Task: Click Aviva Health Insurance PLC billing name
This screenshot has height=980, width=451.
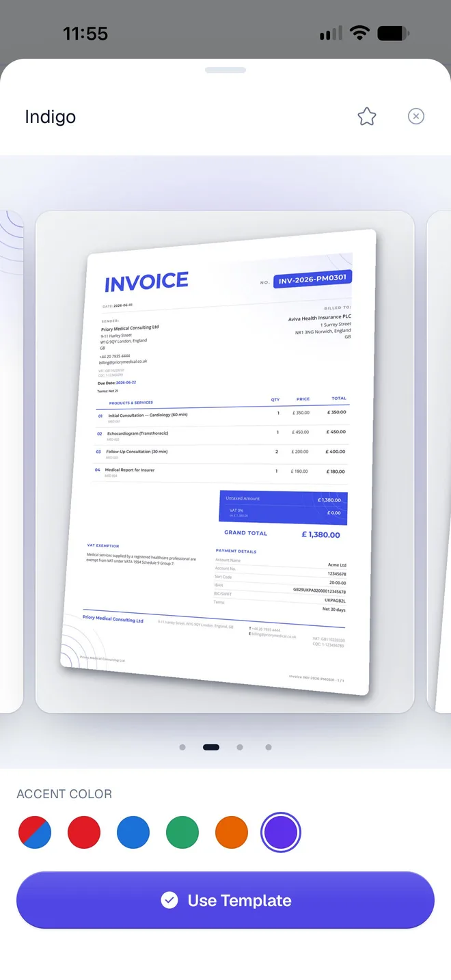Action: coord(320,317)
